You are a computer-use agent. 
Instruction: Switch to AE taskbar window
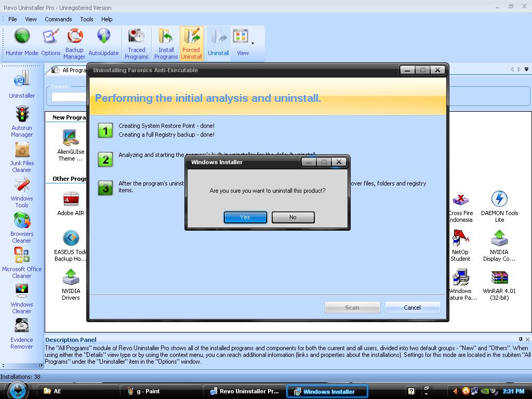coord(77,391)
